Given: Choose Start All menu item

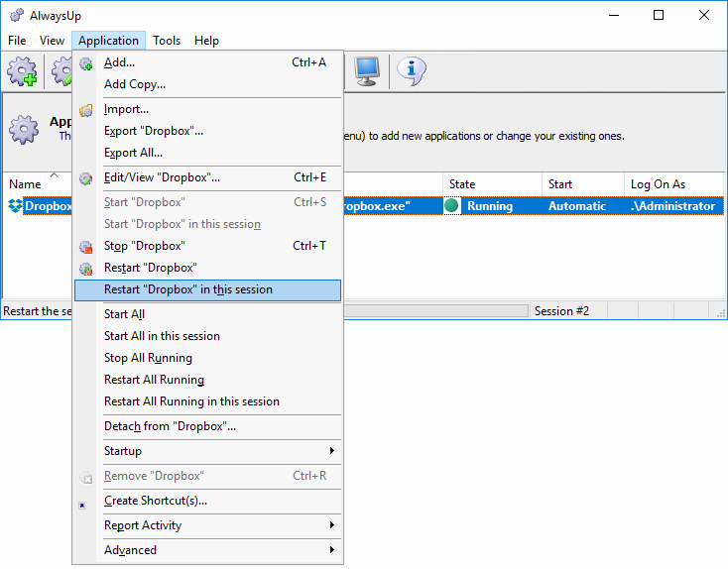Looking at the screenshot, I should [208, 314].
